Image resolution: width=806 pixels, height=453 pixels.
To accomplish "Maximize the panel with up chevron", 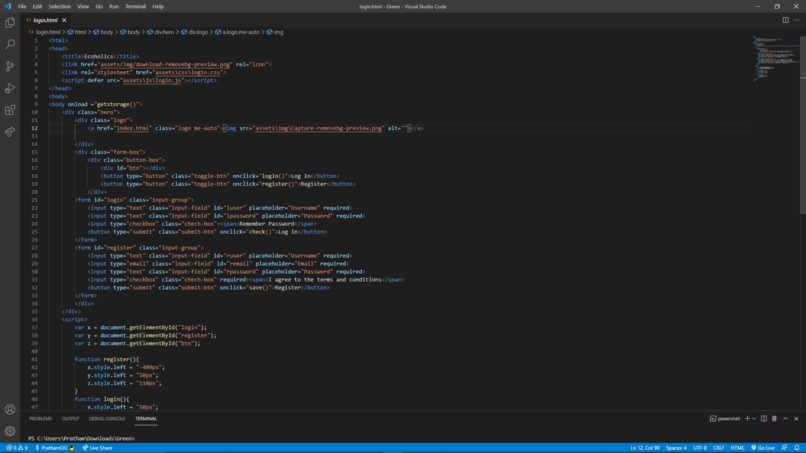I will [x=785, y=419].
